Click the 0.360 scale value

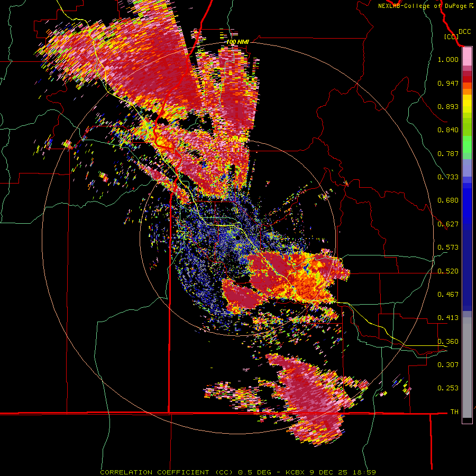coord(448,342)
